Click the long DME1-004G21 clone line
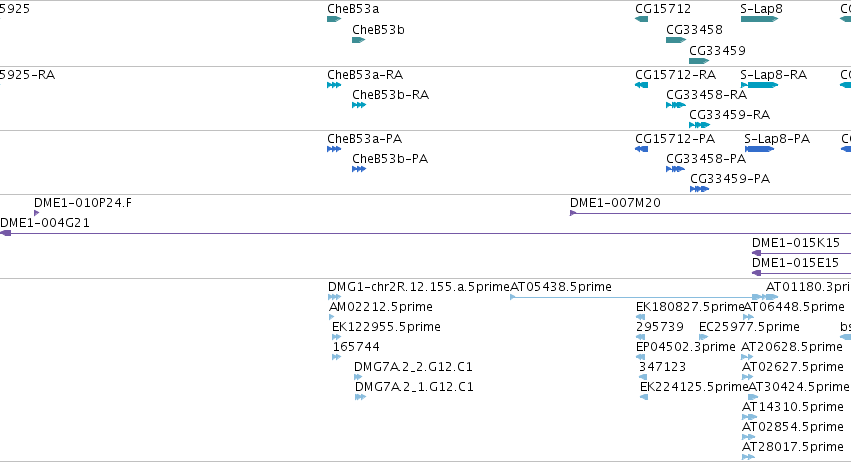Screen dimensions: 851x462 pyautogui.click(x=426, y=233)
